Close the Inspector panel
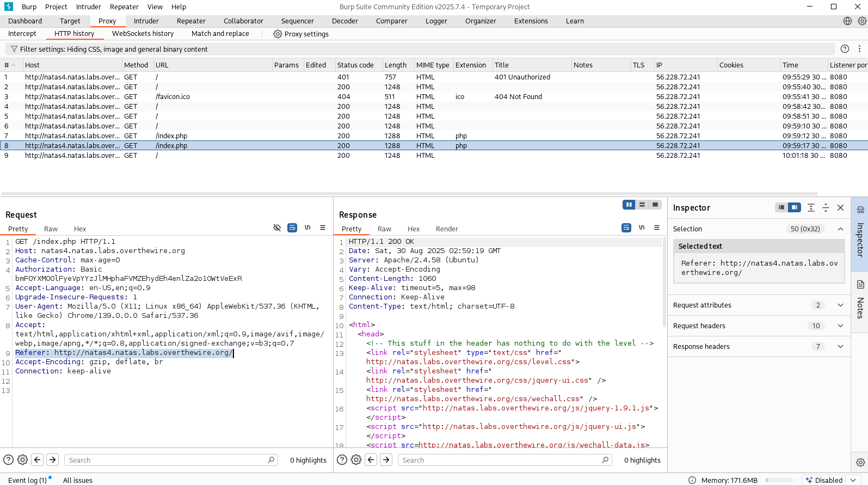The width and height of the screenshot is (868, 485). coord(840,208)
